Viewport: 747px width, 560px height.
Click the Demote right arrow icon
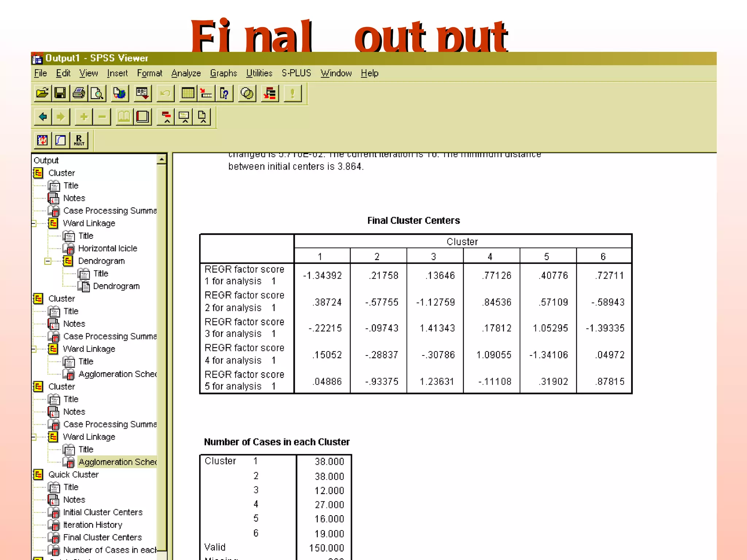(61, 117)
